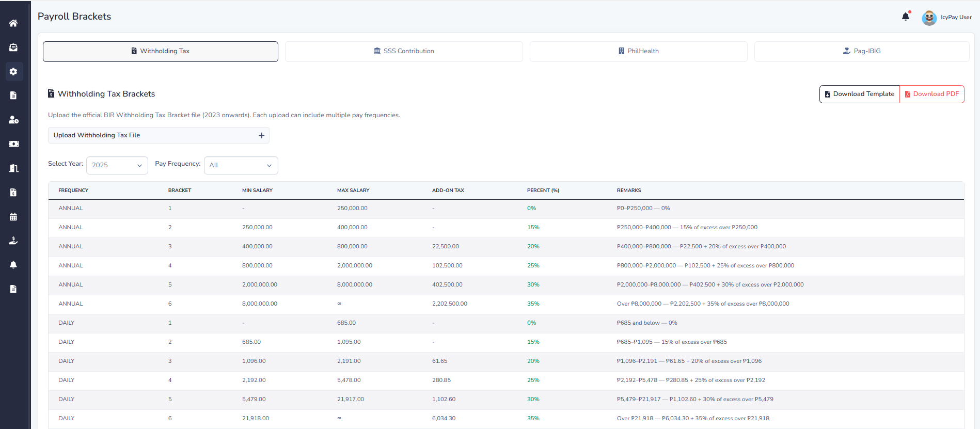Switch to the Withholding Tax tab
The height and width of the screenshot is (429, 980).
161,52
